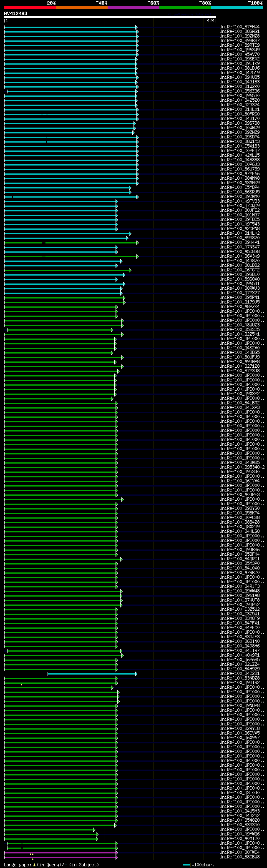Select the query name AV412493
The image size is (267, 868).
16,13
